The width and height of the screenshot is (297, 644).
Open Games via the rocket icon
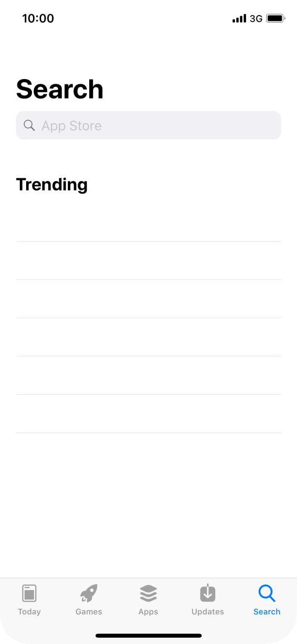click(89, 593)
